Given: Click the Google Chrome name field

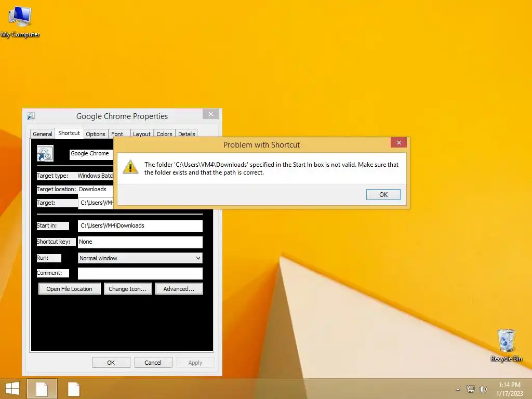Looking at the screenshot, I should click(x=91, y=154).
